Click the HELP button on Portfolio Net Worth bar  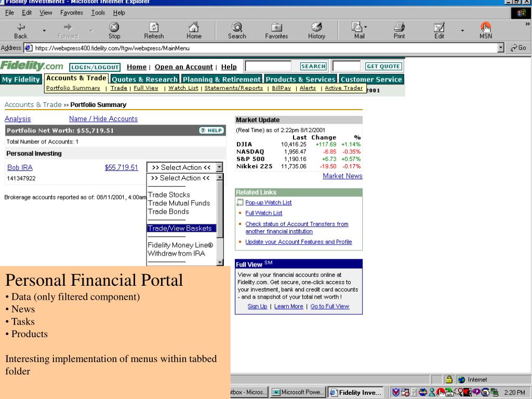(211, 130)
